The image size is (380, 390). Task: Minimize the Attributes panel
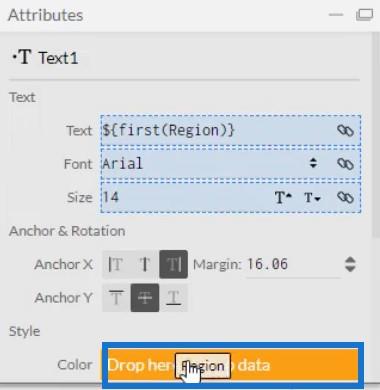(x=336, y=15)
